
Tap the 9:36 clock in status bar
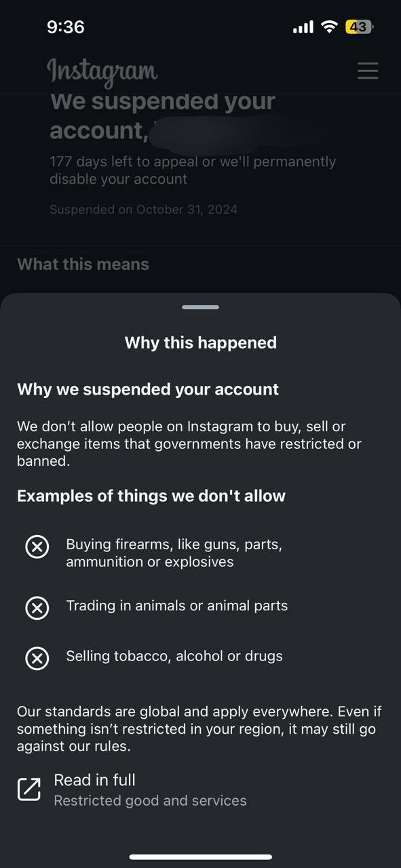click(66, 27)
